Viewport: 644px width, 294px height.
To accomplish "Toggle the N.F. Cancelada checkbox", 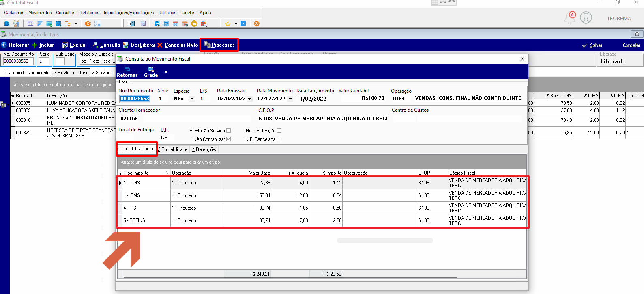I will 279,139.
